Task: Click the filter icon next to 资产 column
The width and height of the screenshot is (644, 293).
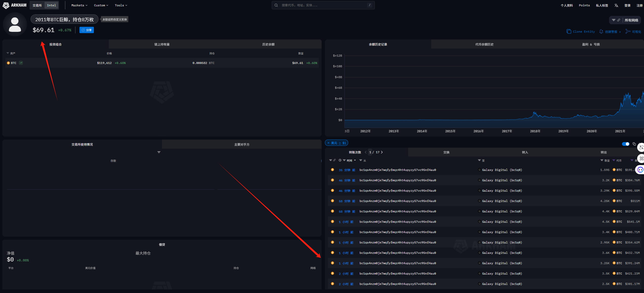Action: pyautogui.click(x=8, y=53)
